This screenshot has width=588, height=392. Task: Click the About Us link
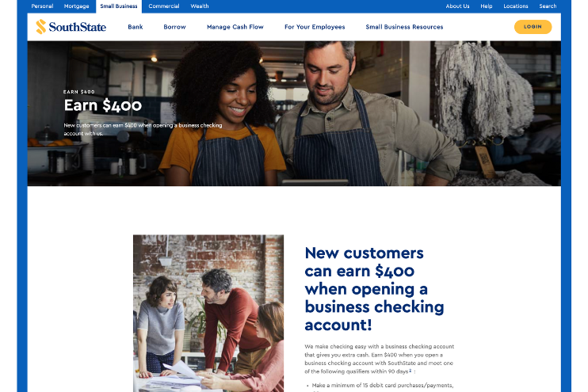tap(457, 6)
